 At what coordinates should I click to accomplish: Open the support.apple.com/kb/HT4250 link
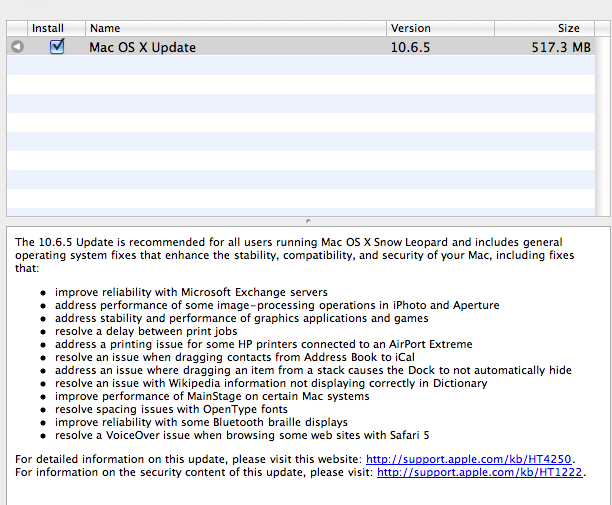[x=468, y=459]
